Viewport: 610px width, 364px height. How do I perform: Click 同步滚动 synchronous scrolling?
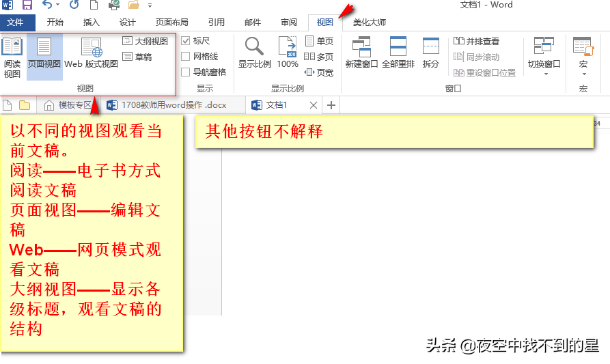click(x=476, y=57)
